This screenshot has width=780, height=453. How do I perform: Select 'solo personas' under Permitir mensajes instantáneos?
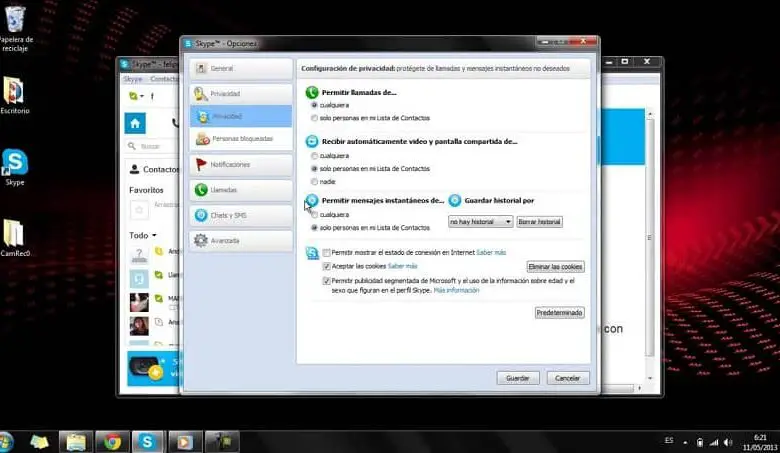[314, 228]
